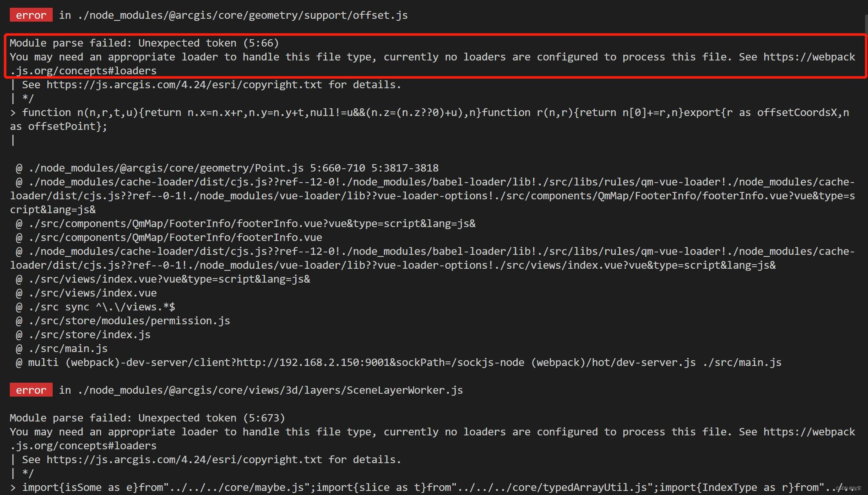The width and height of the screenshot is (868, 495).
Task: Click the ./src/store/index.js path
Action: [89, 334]
